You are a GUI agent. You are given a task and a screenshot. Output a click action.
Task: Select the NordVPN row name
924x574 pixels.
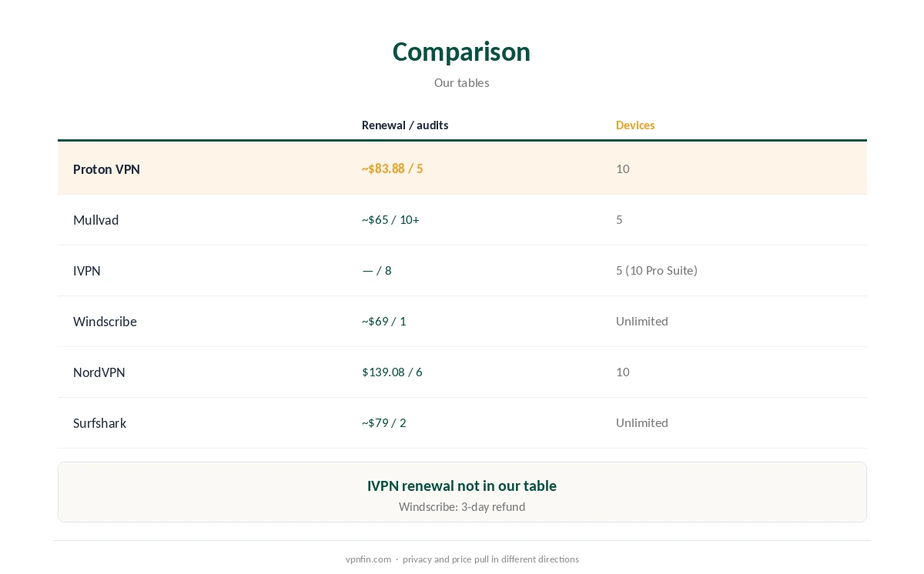99,372
